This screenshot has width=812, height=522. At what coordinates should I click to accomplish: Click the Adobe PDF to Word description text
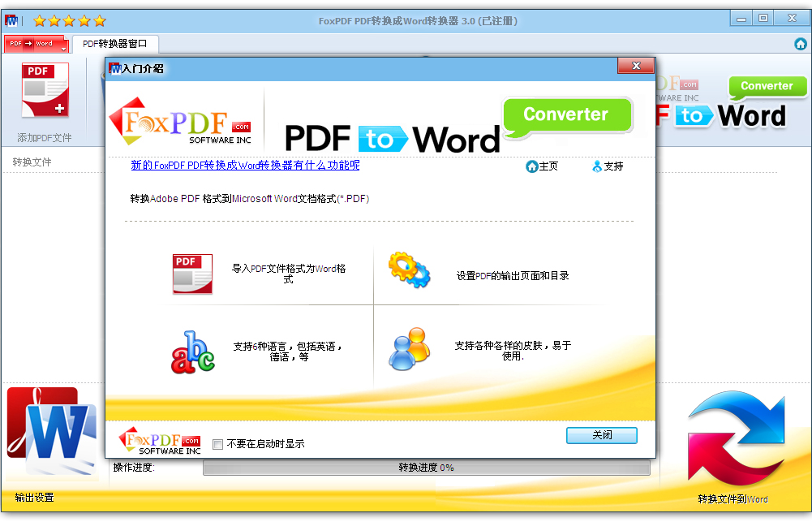coord(250,199)
